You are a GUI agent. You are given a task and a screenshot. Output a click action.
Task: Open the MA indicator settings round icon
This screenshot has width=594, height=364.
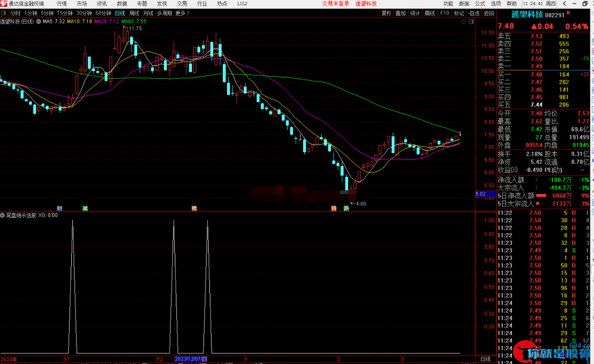39,22
